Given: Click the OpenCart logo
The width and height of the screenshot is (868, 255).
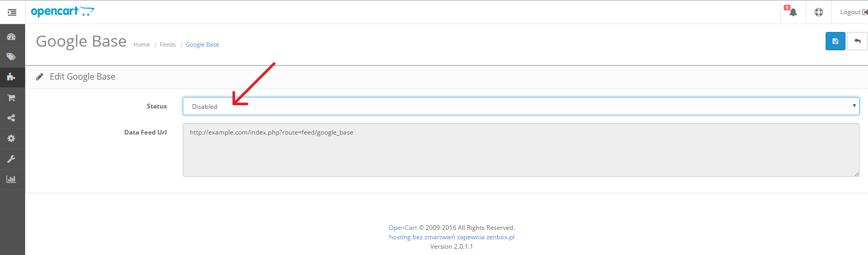Looking at the screenshot, I should (x=62, y=12).
